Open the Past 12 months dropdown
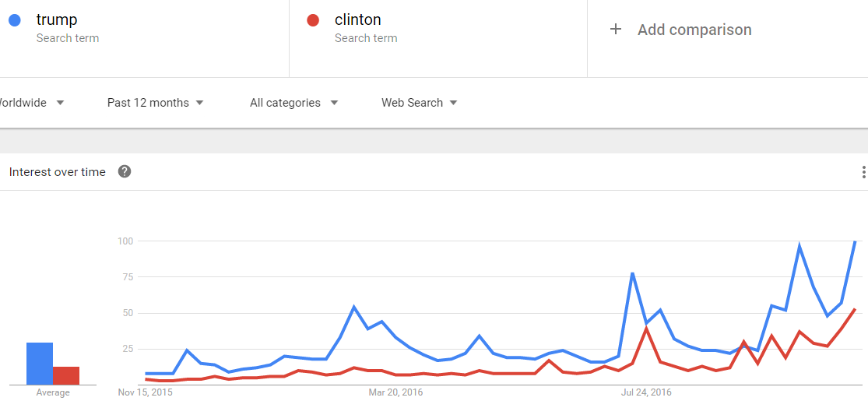 [156, 103]
